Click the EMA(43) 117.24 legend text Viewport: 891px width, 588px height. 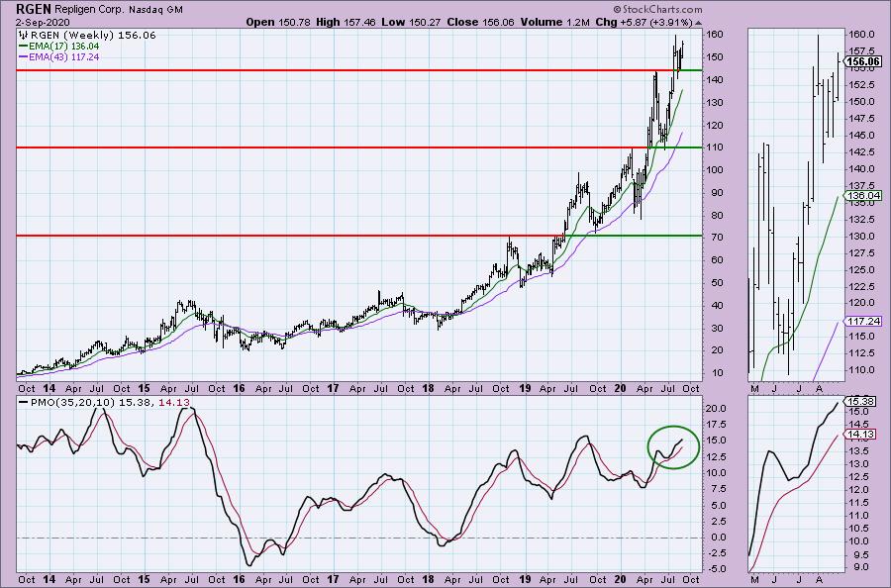(x=64, y=56)
